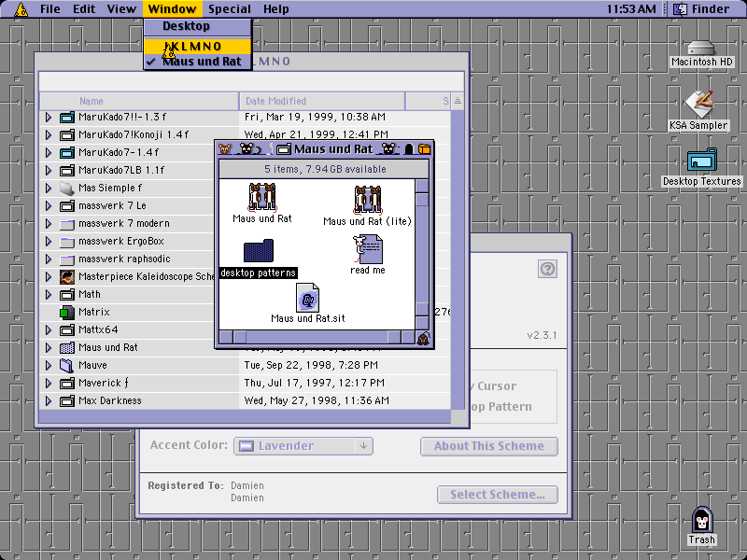Viewport: 747px width, 560px height.
Task: Expand the MaruKado7LB 1.1f folder
Action: point(49,170)
